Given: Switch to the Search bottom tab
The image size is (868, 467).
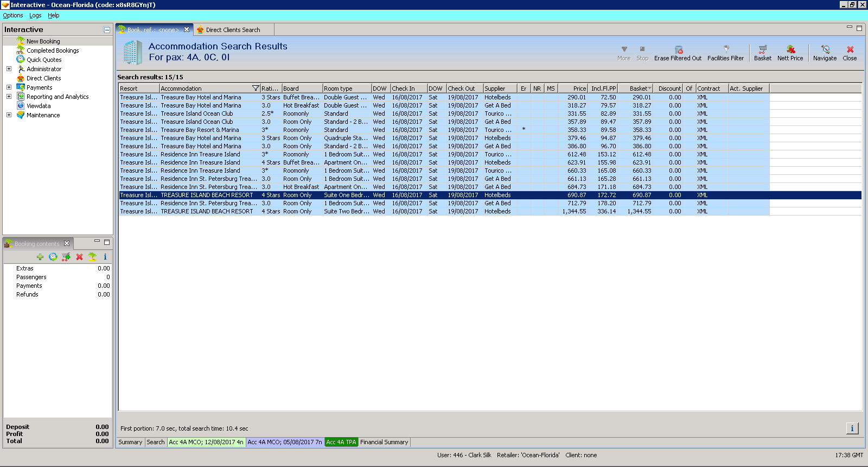Looking at the screenshot, I should click(x=156, y=442).
